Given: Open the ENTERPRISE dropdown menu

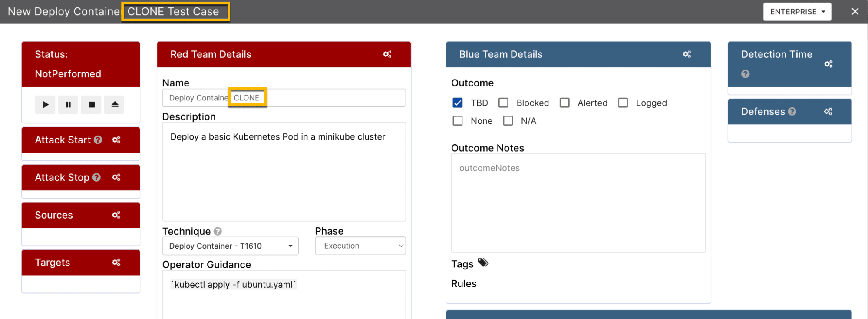Looking at the screenshot, I should point(797,12).
